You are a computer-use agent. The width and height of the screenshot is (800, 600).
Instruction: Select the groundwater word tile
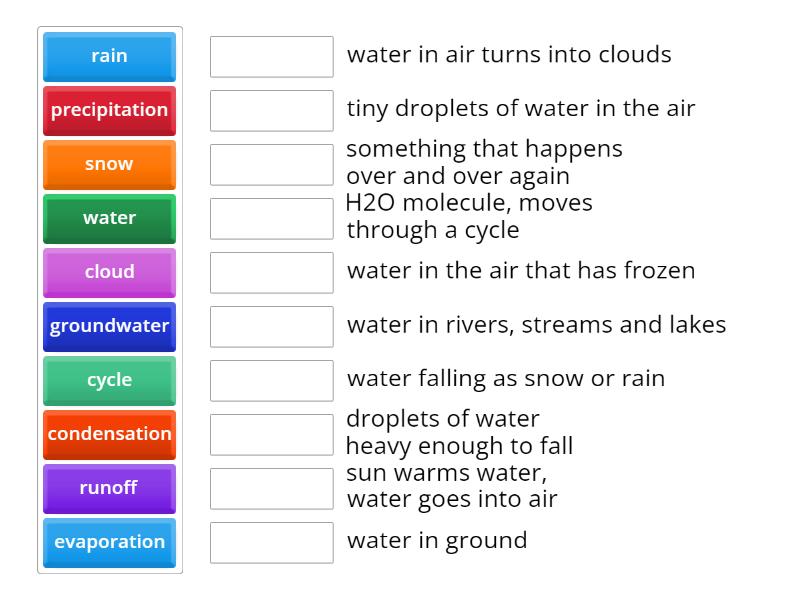[109, 326]
